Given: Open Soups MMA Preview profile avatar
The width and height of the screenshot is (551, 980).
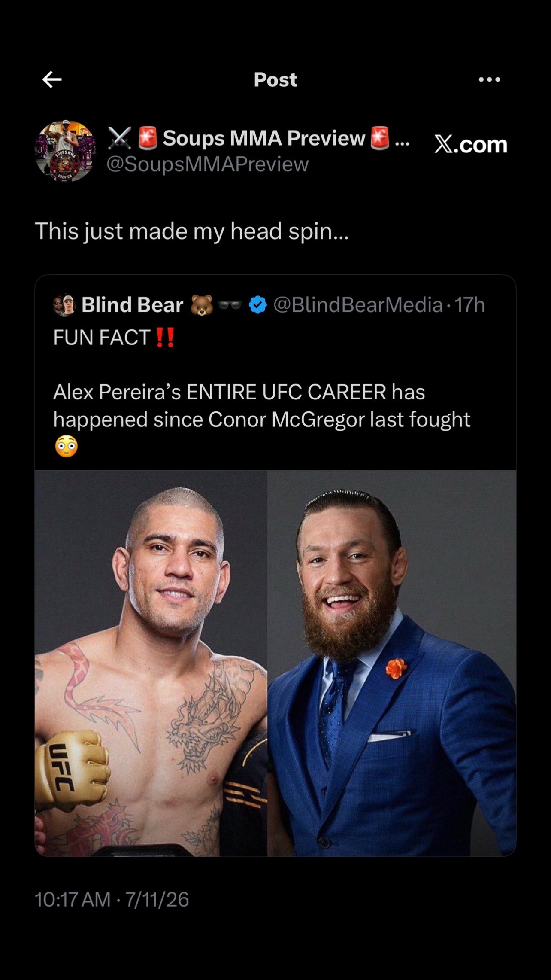Looking at the screenshot, I should (x=65, y=151).
